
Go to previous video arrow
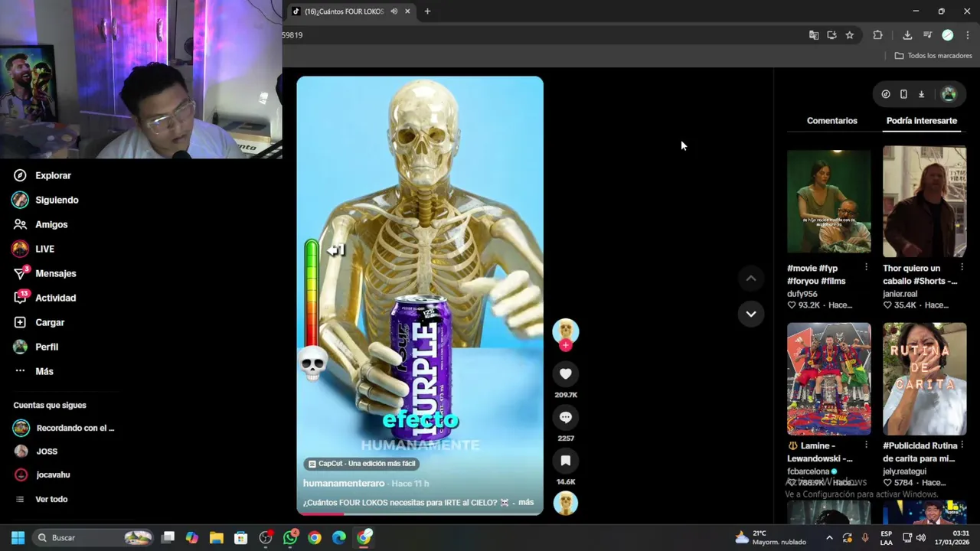point(751,279)
